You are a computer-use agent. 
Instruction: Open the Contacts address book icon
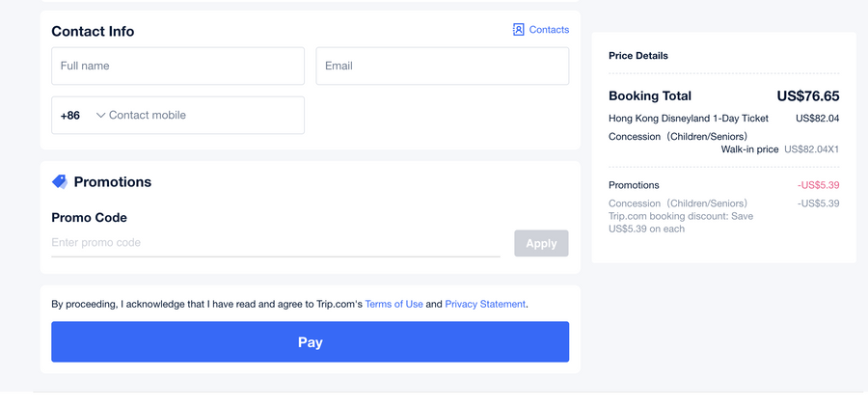tap(518, 30)
